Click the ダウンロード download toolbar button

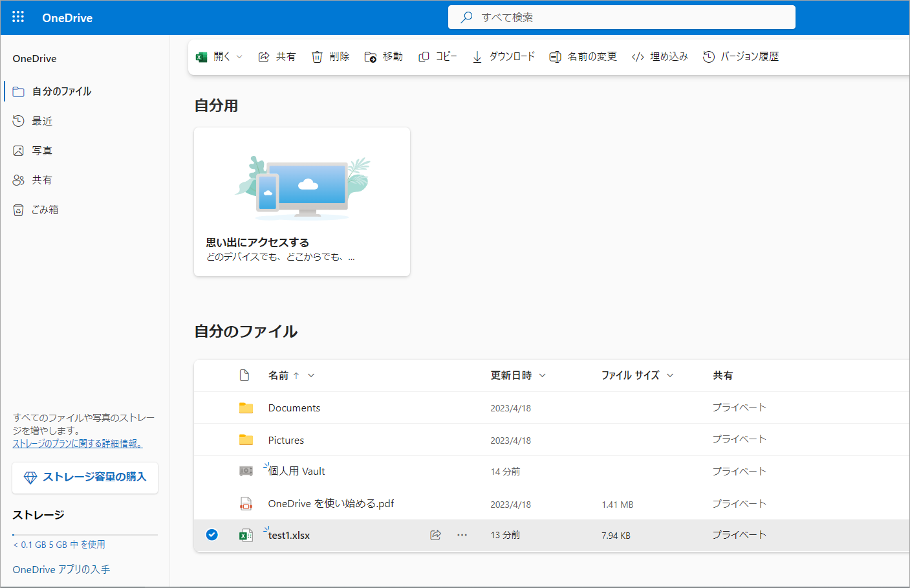click(x=503, y=57)
